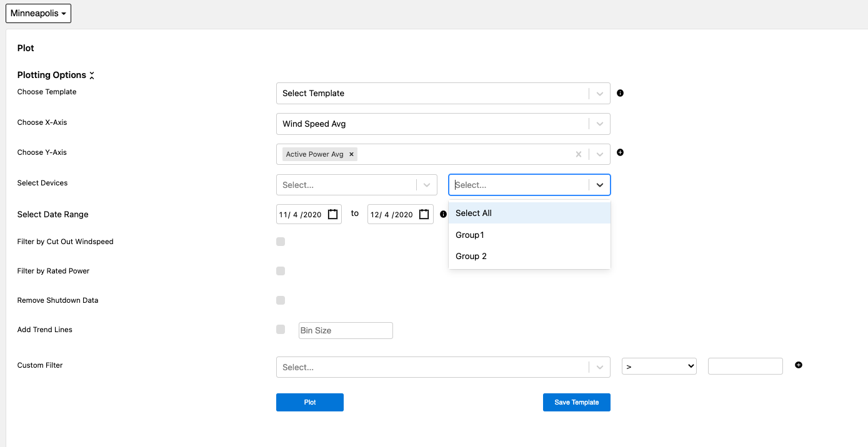Check the Filter by Rated Power box
Screen dimensions: 868x447
pos(281,271)
